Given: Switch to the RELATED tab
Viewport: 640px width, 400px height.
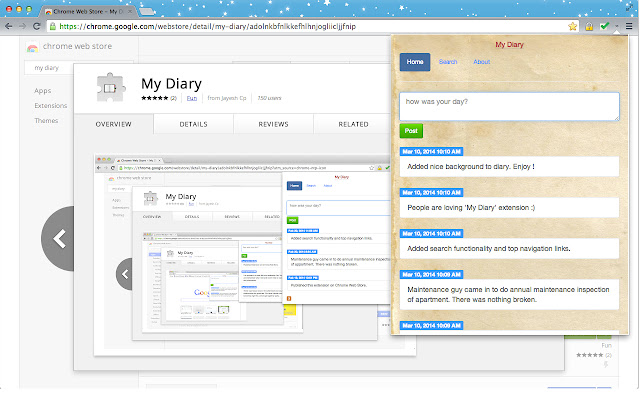Looking at the screenshot, I should point(353,124).
